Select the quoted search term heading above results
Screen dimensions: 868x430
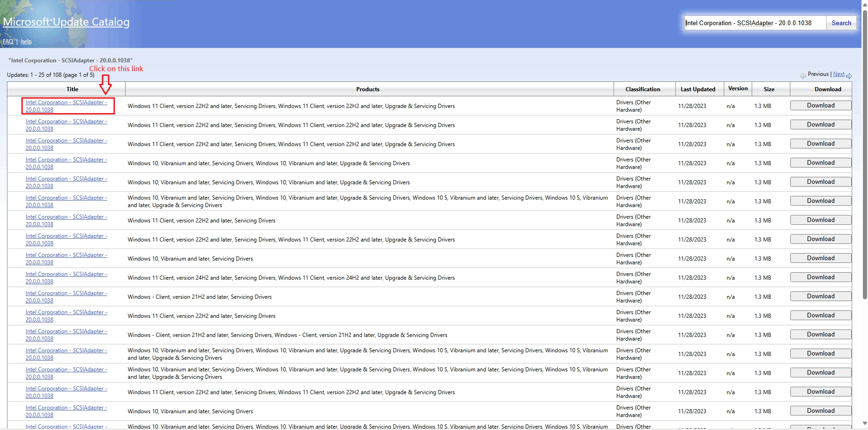(71, 60)
